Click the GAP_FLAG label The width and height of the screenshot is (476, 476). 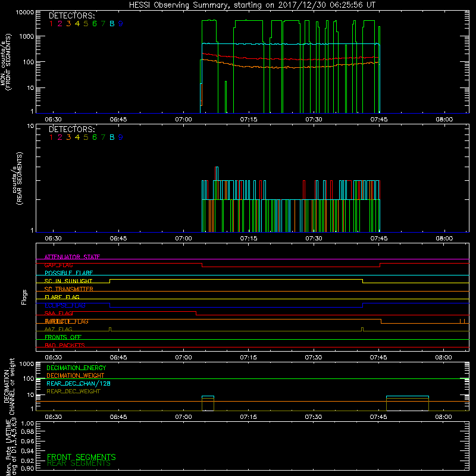click(58, 265)
